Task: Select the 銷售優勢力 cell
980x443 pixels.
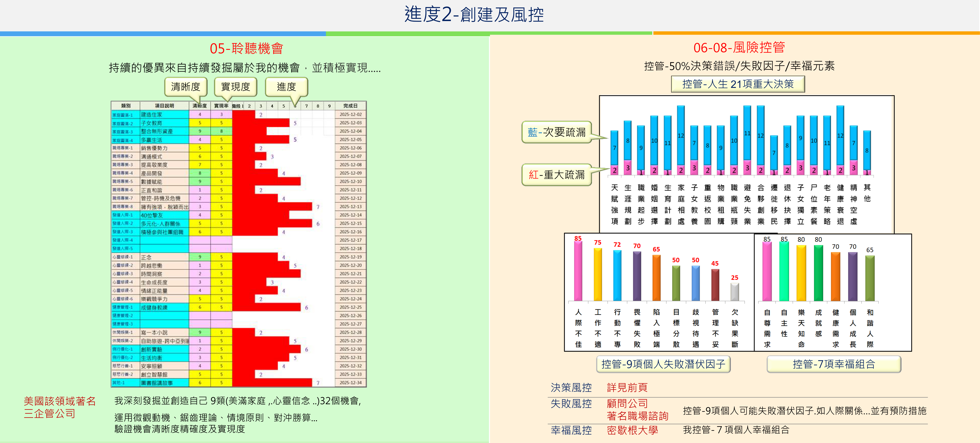Action: click(164, 148)
